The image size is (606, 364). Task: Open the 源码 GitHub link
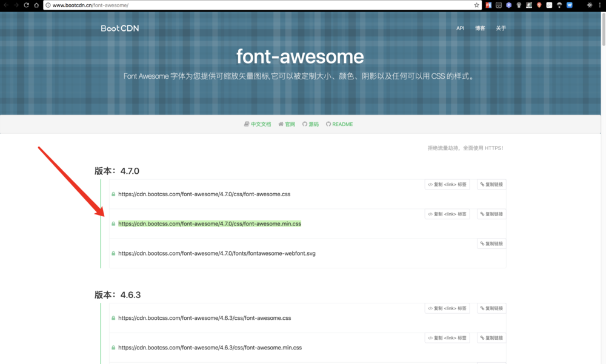point(311,124)
